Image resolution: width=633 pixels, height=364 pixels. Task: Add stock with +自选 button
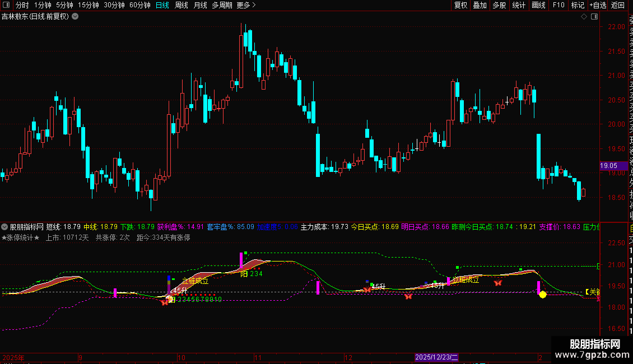[598, 5]
